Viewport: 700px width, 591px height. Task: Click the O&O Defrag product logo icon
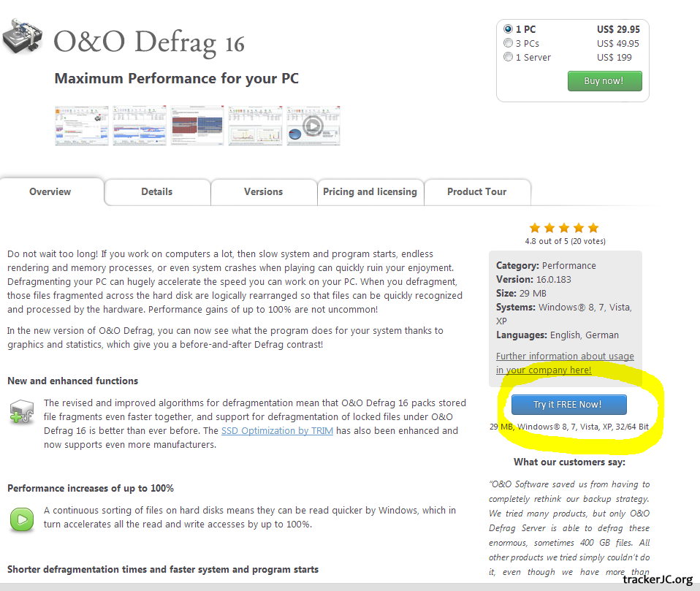click(x=22, y=38)
